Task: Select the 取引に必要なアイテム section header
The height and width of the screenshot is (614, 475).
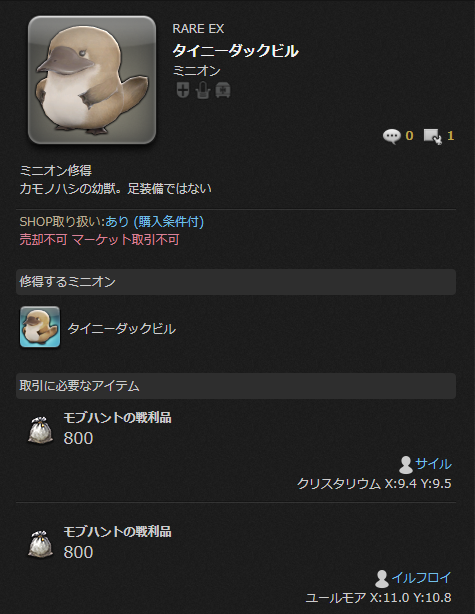Action: [236, 386]
